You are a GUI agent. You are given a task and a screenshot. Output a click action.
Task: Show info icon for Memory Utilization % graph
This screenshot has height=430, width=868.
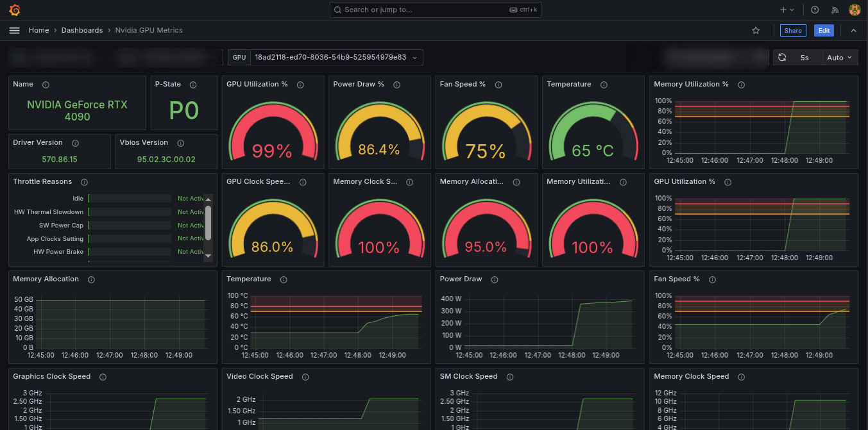point(741,85)
